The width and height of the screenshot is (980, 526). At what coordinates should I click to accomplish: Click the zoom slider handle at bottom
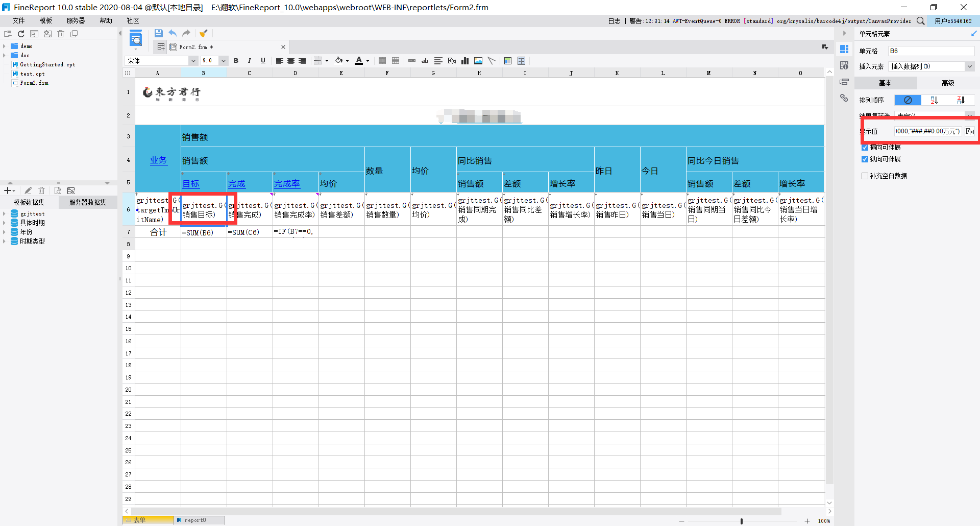(x=742, y=521)
